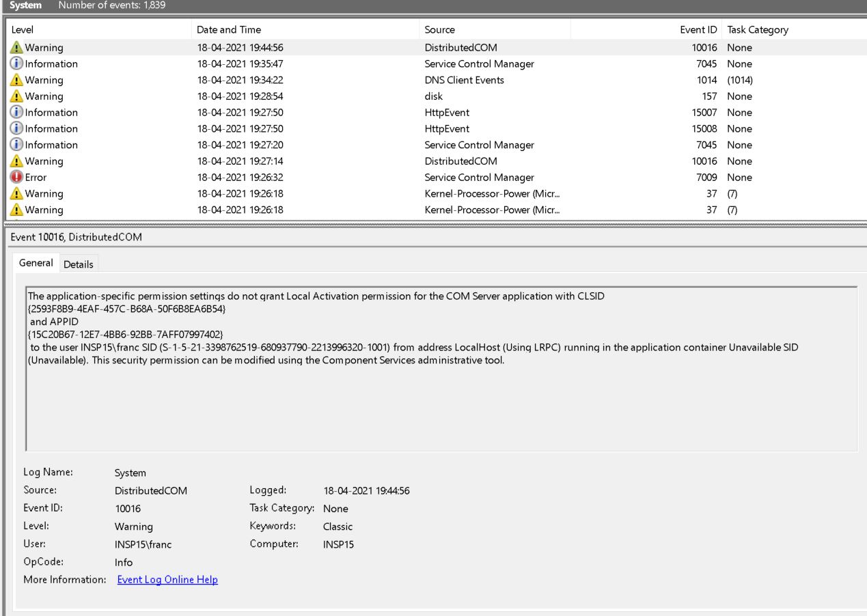Click the warning icon of the disk event row
The height and width of the screenshot is (616, 867).
pos(16,96)
